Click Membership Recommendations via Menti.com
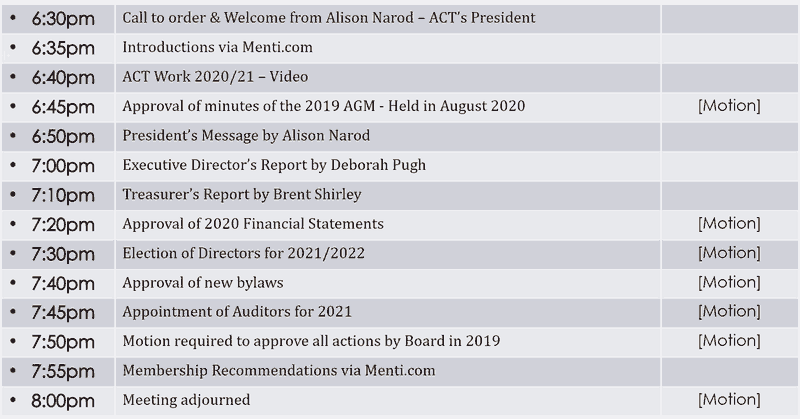 point(279,371)
